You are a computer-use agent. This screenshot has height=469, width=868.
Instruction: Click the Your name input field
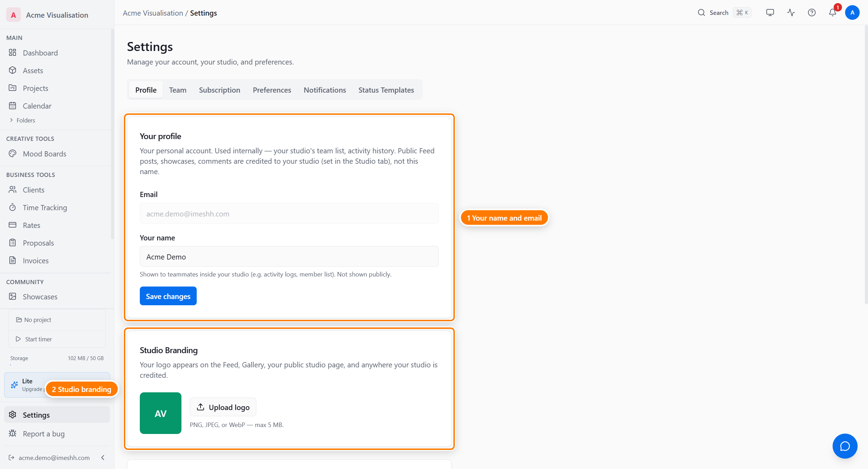[x=289, y=257]
